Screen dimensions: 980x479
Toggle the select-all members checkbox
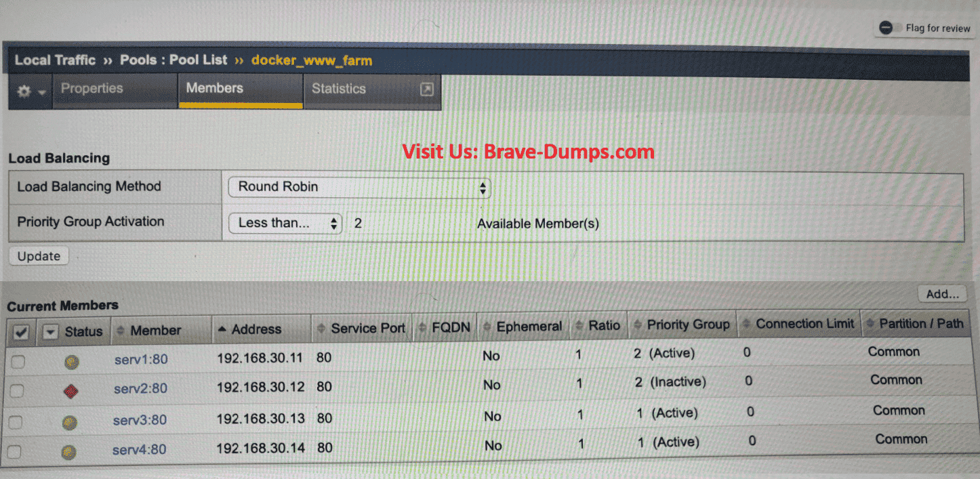click(x=21, y=332)
